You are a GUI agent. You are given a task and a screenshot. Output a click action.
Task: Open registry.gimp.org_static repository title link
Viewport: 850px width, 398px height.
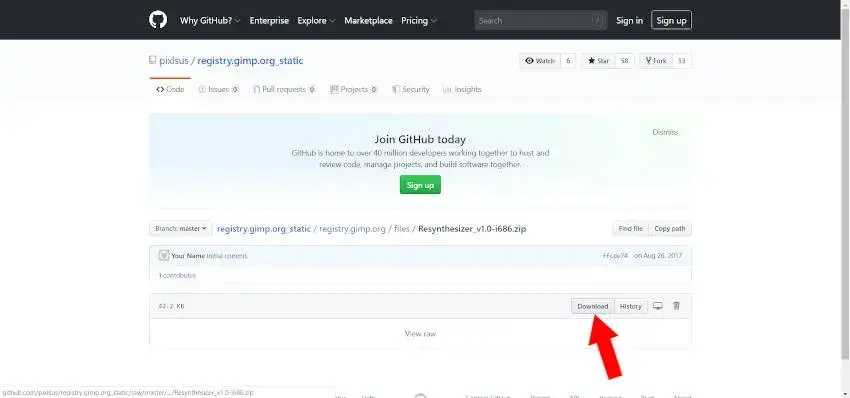click(x=250, y=61)
